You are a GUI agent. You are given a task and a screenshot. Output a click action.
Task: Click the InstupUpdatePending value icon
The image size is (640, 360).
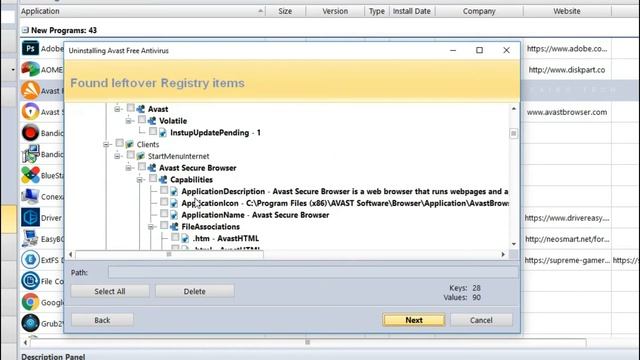163,133
